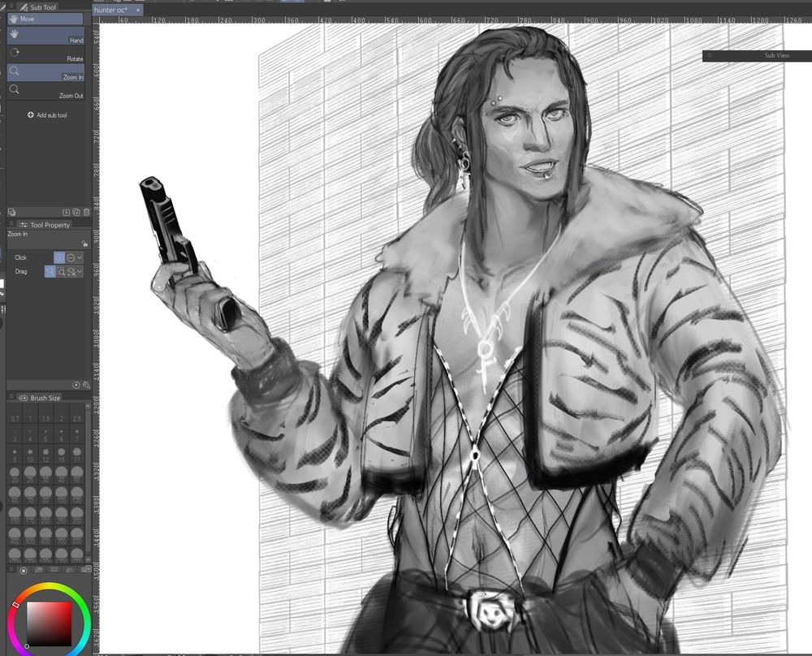Screen dimensions: 812x656
Task: Expand the Drag options dropdown arrow
Action: [x=80, y=271]
